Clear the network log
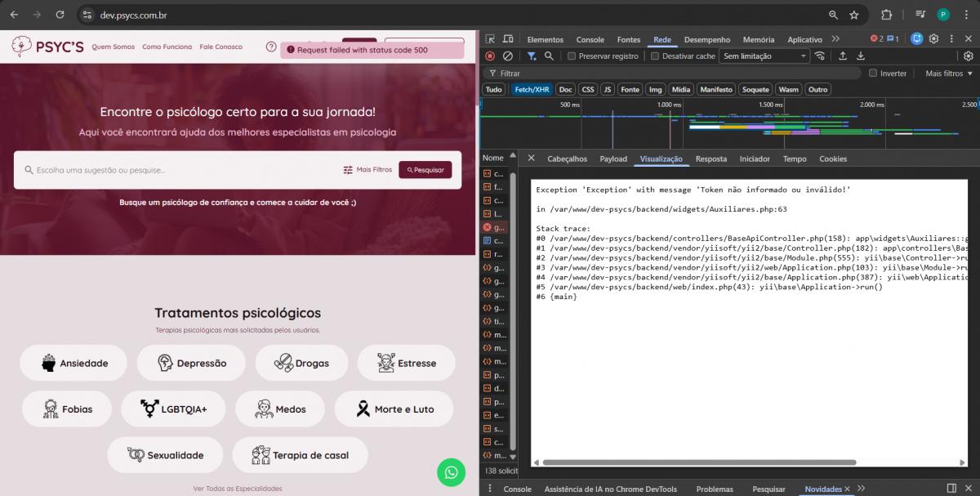980x496 pixels. coord(507,56)
